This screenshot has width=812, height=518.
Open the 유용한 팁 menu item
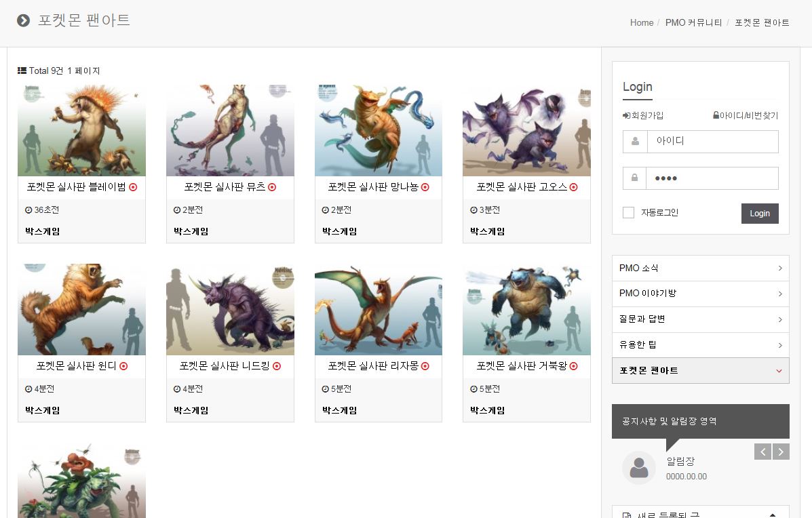click(x=700, y=345)
